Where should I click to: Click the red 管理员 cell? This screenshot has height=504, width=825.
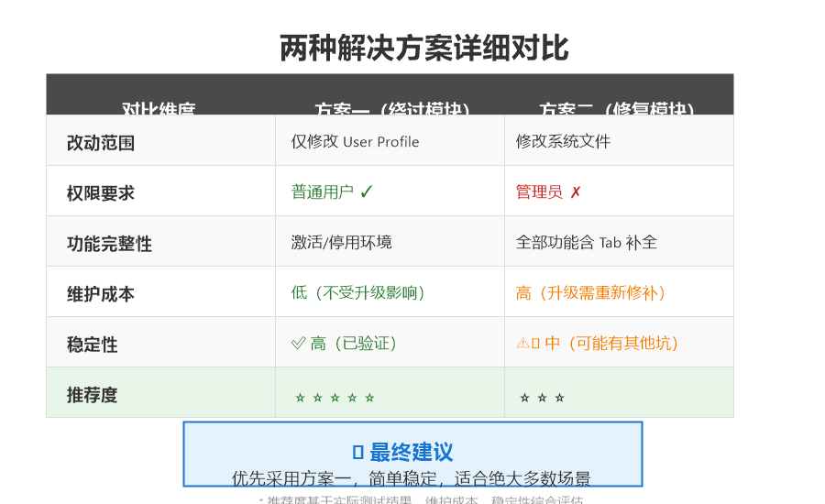click(x=539, y=192)
